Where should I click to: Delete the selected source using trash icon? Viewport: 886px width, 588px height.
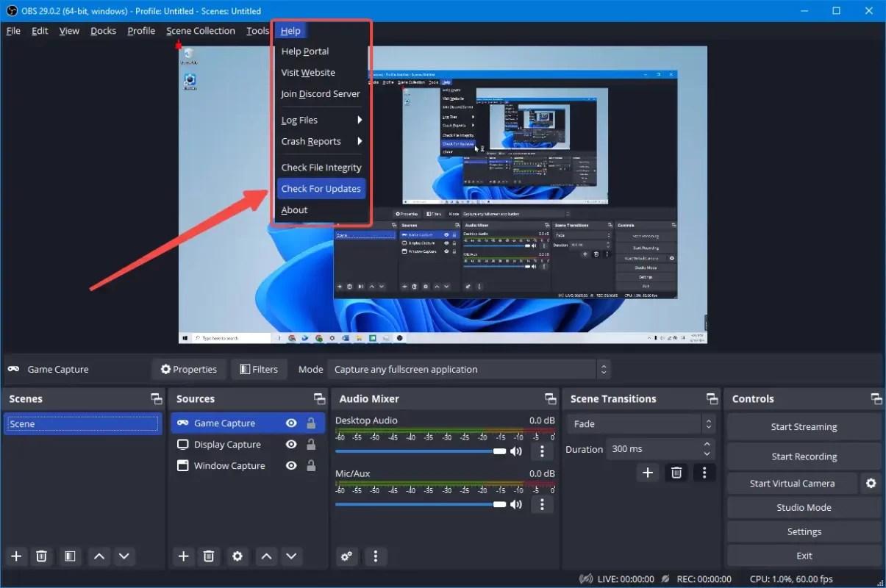(209, 556)
